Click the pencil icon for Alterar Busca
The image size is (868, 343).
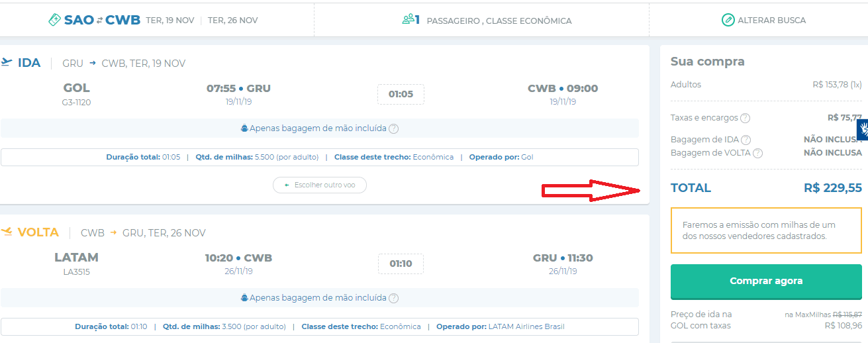(x=728, y=20)
